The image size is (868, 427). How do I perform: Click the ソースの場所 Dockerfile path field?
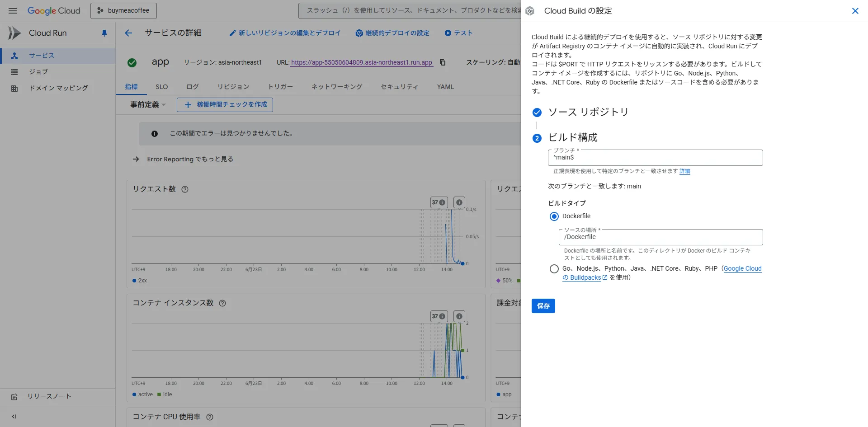coord(660,237)
